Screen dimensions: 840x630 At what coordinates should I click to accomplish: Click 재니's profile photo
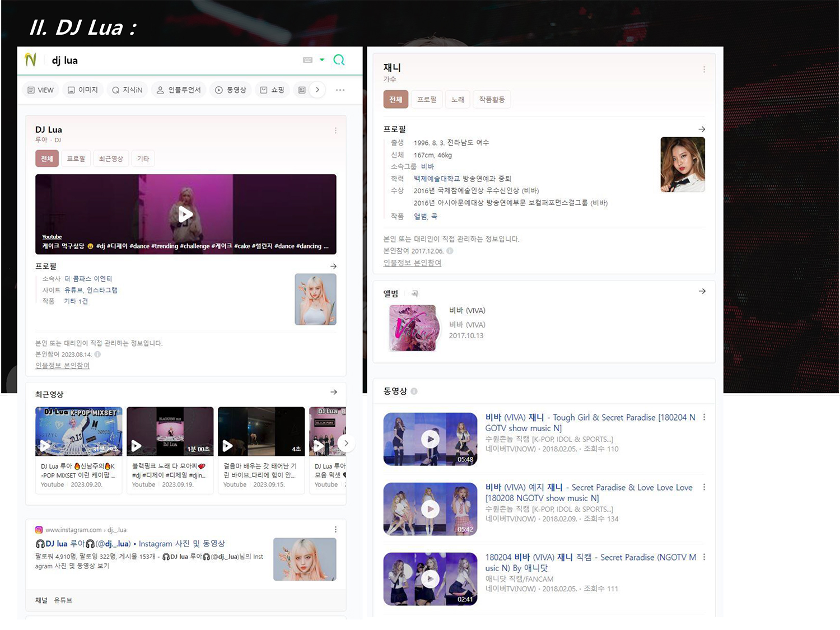pyautogui.click(x=683, y=165)
